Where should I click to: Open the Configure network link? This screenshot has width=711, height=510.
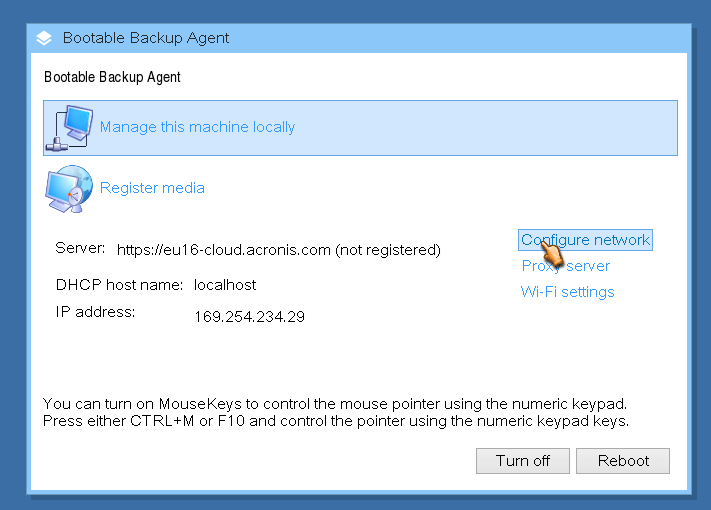585,240
